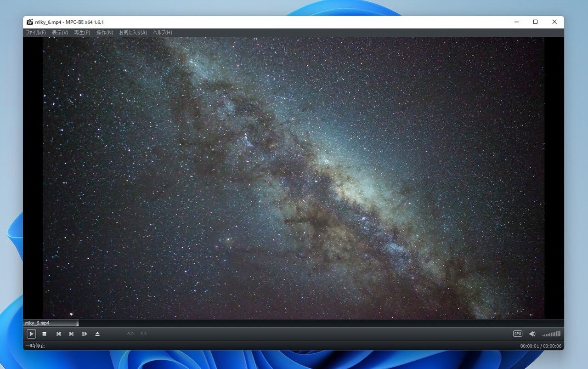
Task: Click the Play button
Action: 31,334
